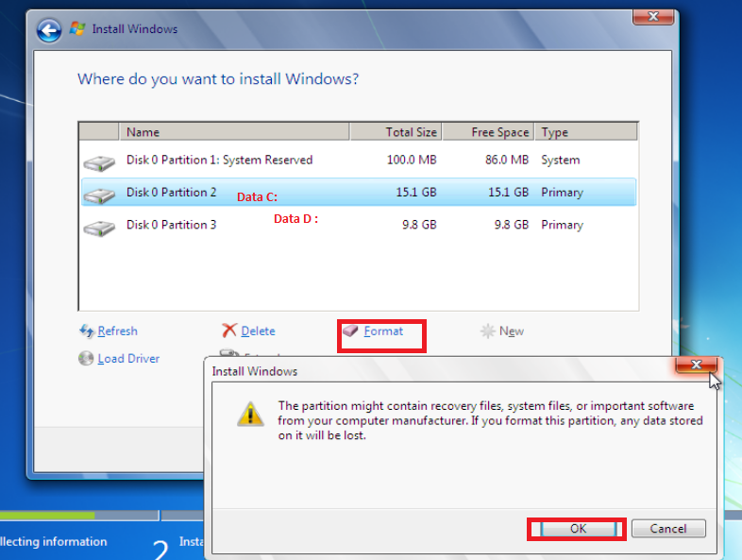The height and width of the screenshot is (560, 742).
Task: Confirm formatting with the OK button
Action: click(578, 529)
